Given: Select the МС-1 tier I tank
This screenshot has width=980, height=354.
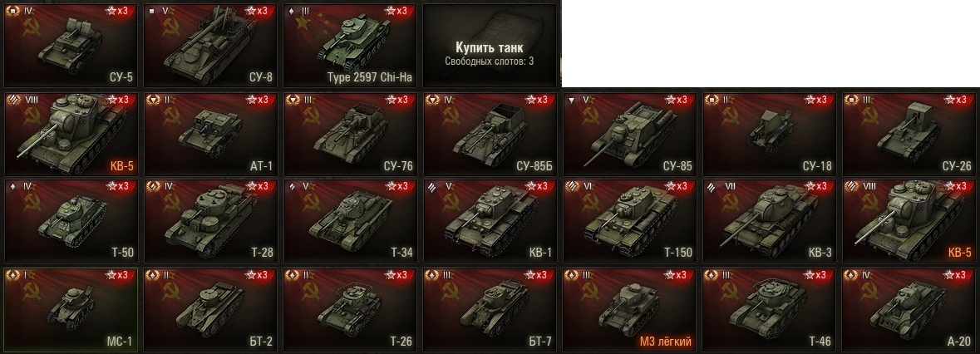Looking at the screenshot, I should pos(71,310).
